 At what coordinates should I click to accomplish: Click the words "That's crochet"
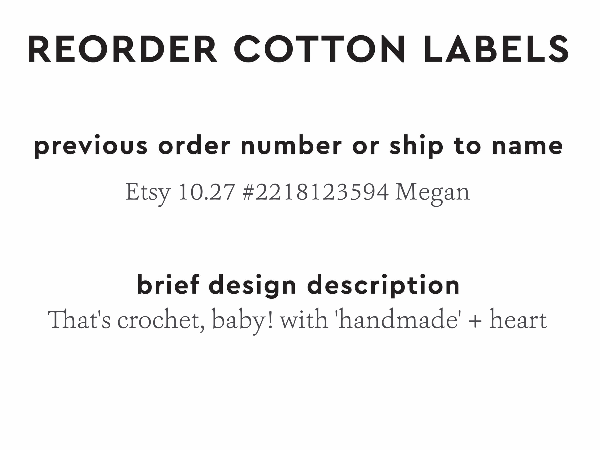click(x=115, y=322)
